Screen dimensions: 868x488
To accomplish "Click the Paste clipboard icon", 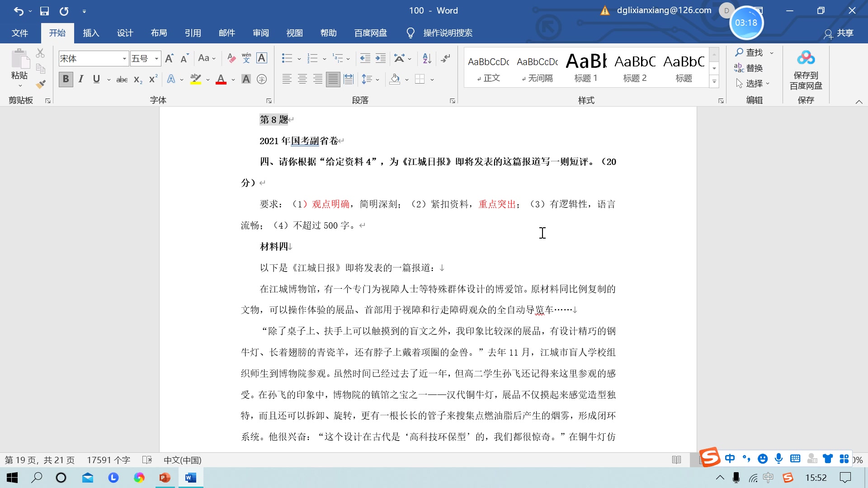I will click(x=19, y=59).
